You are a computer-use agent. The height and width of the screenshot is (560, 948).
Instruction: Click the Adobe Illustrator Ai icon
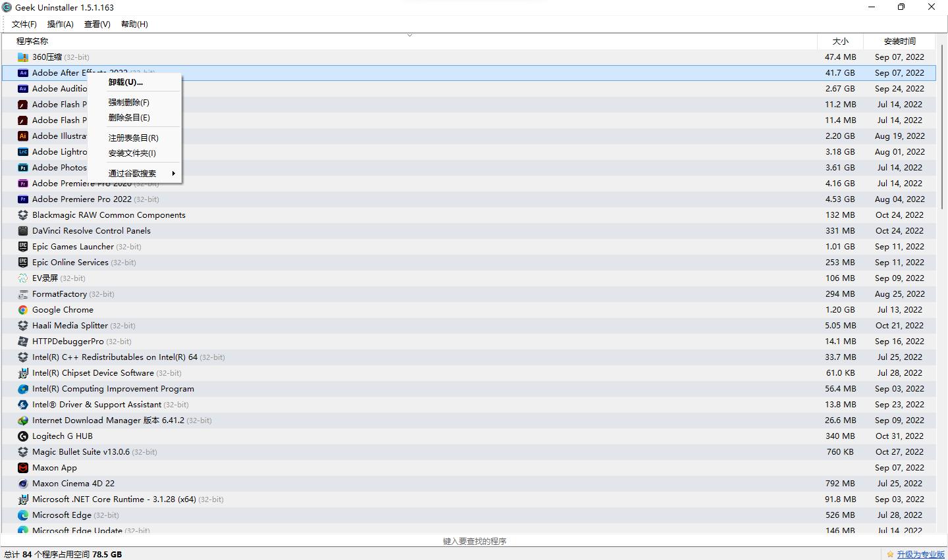point(23,136)
